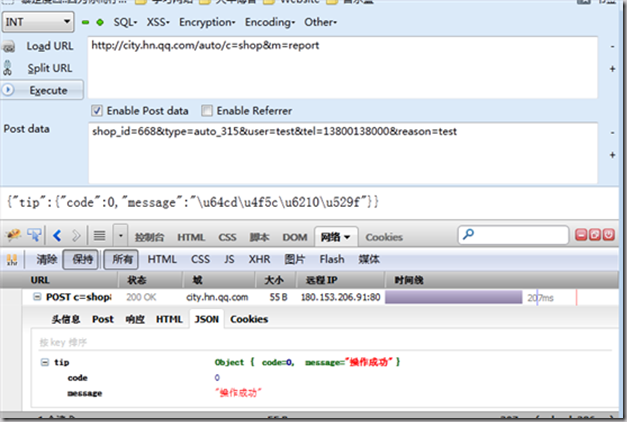Screen dimensions: 627x422
Task: Click Load URL button
Action: [x=50, y=46]
